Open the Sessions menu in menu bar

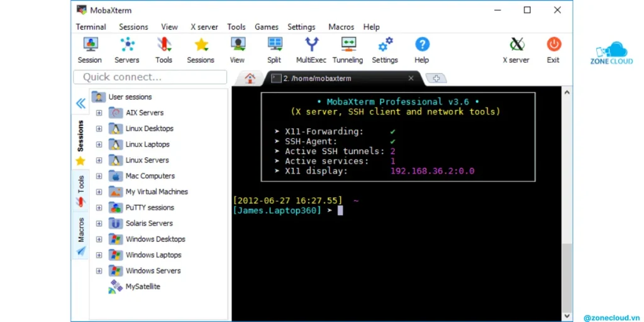click(133, 27)
